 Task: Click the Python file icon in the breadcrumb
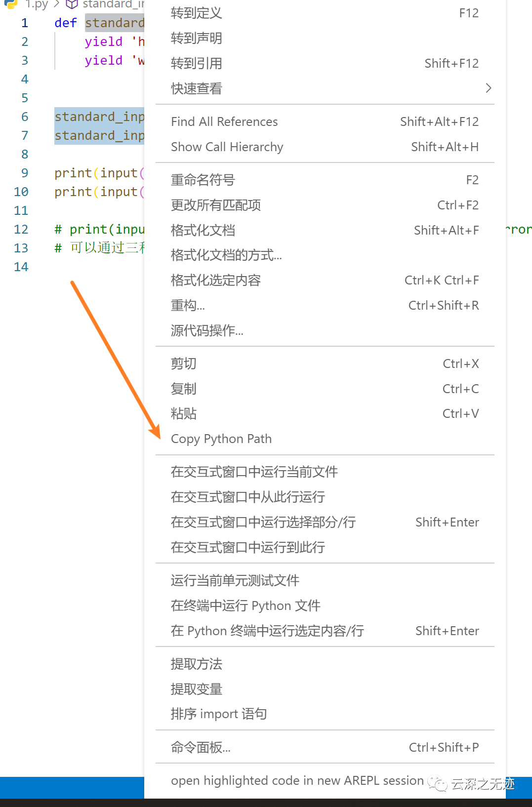10,5
